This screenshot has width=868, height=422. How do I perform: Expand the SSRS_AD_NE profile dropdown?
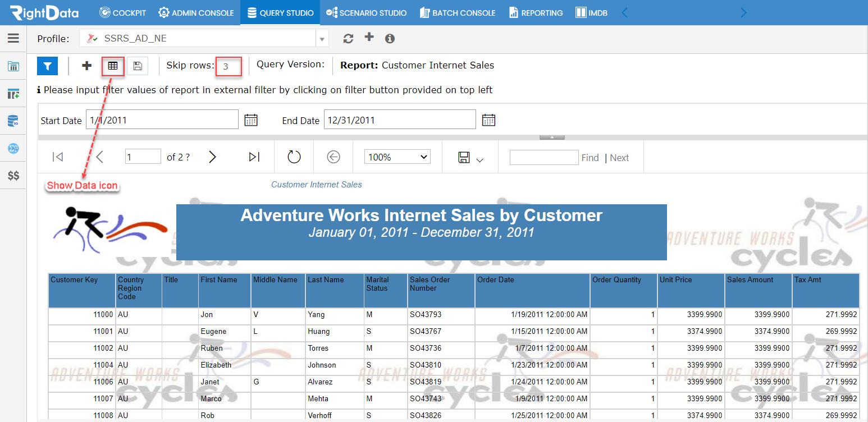(x=322, y=39)
